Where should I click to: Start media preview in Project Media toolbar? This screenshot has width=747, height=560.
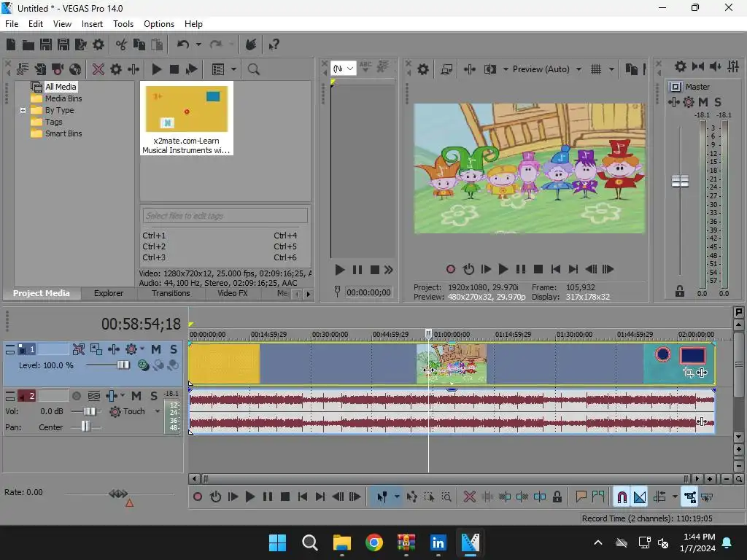pos(156,69)
